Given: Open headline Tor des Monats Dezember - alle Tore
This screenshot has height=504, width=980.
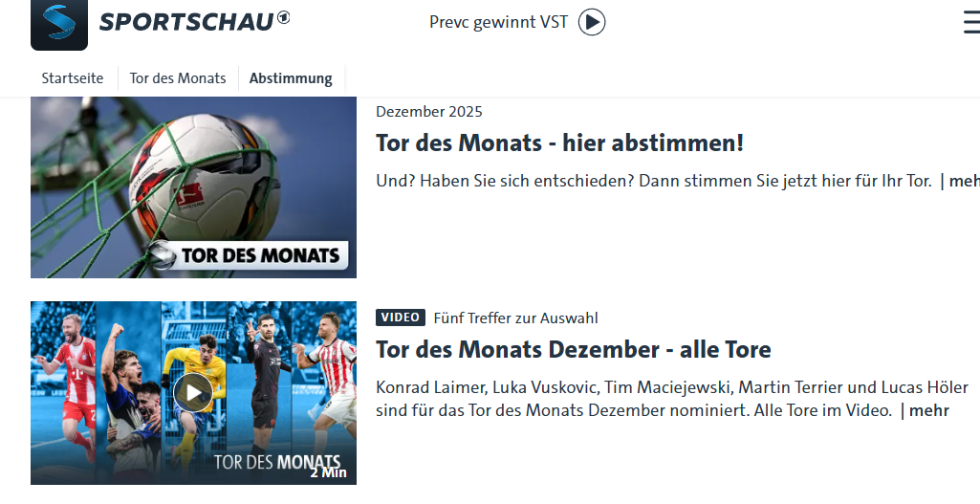Looking at the screenshot, I should click(x=573, y=349).
